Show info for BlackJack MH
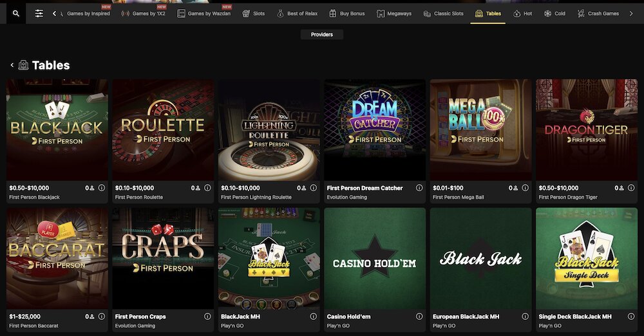The image size is (644, 336). pyautogui.click(x=314, y=316)
